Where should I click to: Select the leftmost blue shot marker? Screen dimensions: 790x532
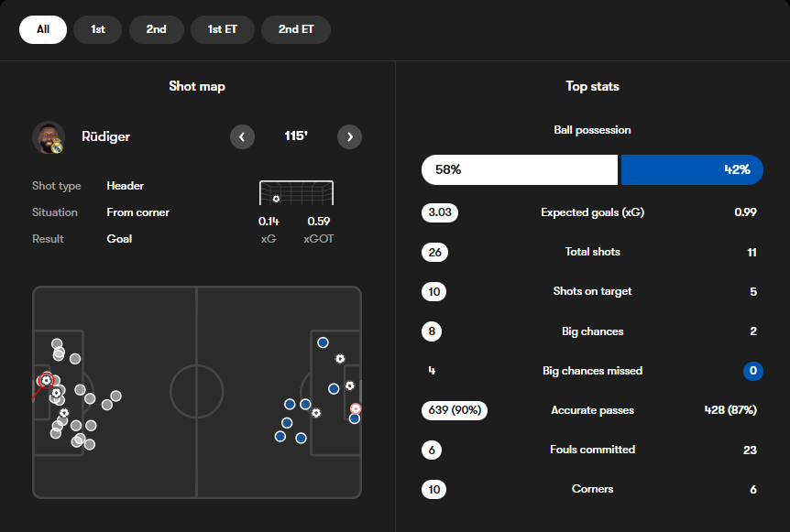(x=280, y=436)
